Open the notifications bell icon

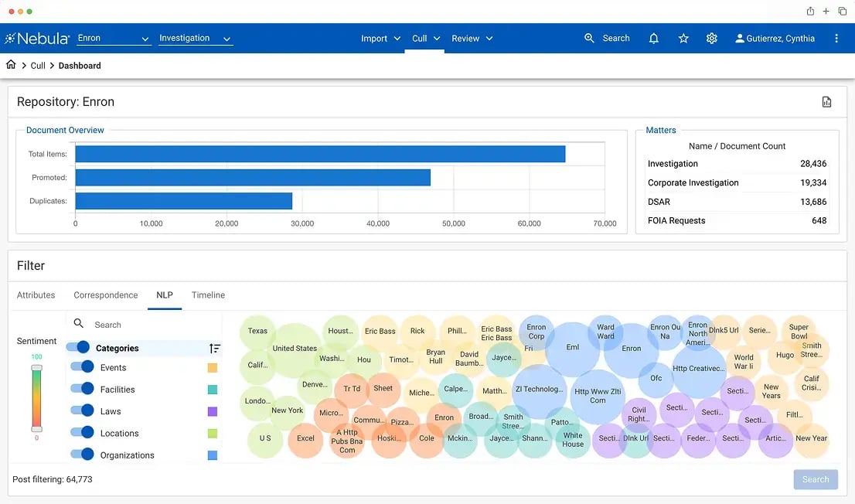653,38
